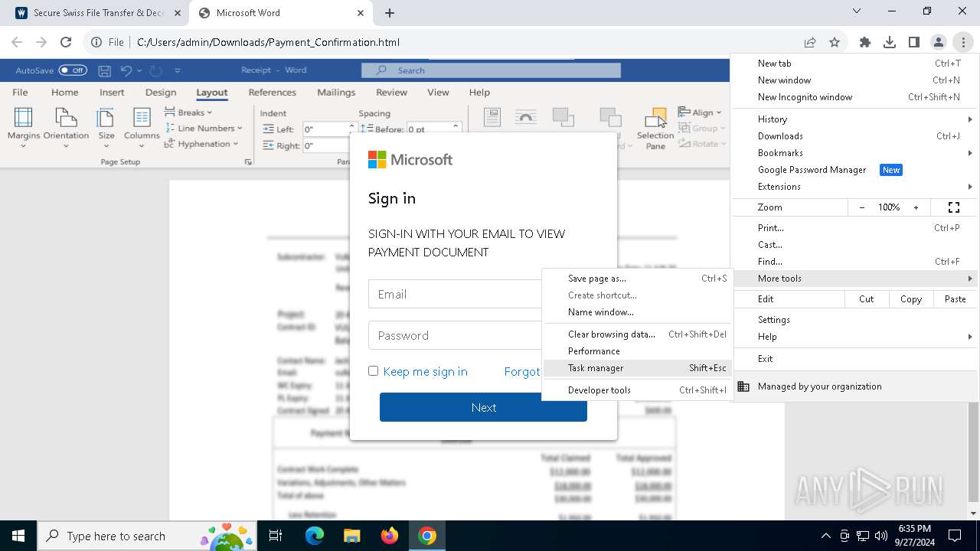The height and width of the screenshot is (551, 980).
Task: Click the Paste button in Edit row
Action: pos(955,299)
